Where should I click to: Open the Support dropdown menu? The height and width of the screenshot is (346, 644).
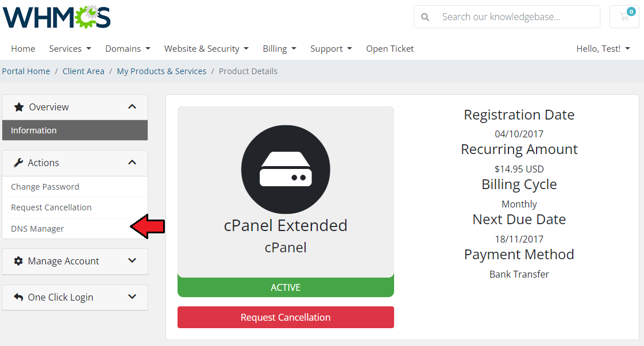click(331, 48)
